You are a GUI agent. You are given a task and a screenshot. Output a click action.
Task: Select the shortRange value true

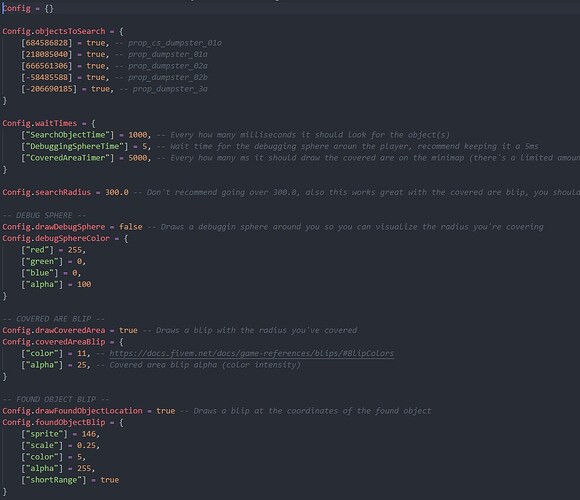pos(110,480)
